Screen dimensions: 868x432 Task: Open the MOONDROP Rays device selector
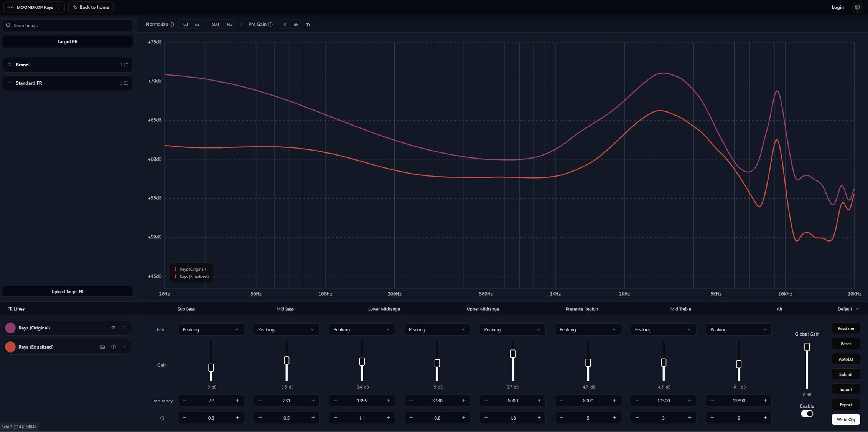[x=34, y=7]
